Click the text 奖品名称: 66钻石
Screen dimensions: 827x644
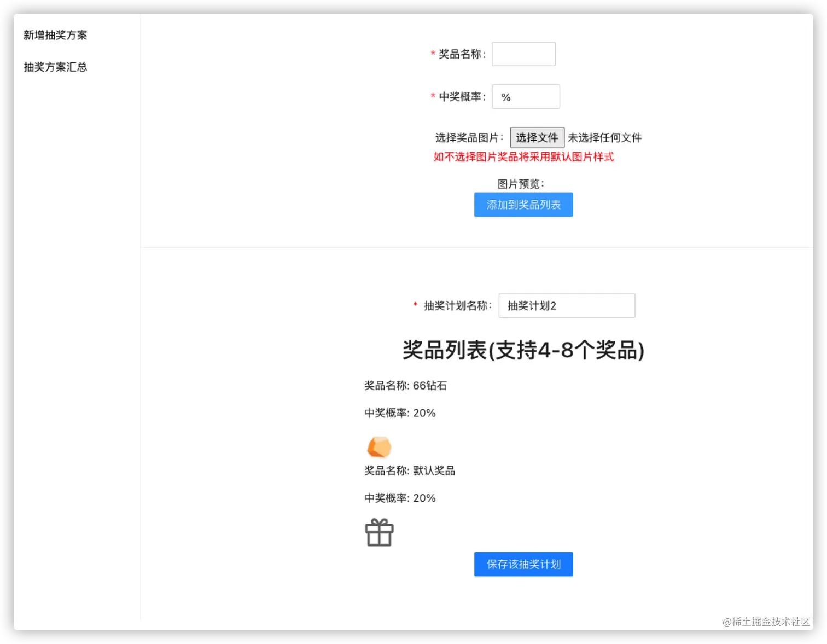pos(405,386)
